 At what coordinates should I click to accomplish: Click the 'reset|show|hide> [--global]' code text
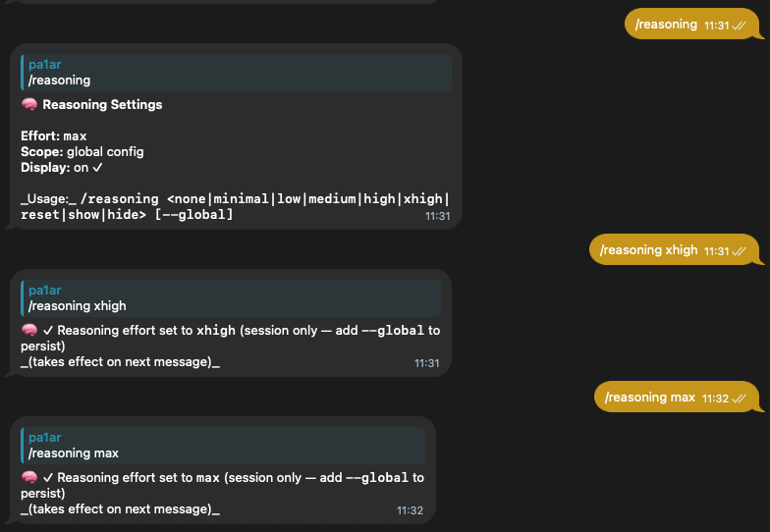click(x=127, y=214)
